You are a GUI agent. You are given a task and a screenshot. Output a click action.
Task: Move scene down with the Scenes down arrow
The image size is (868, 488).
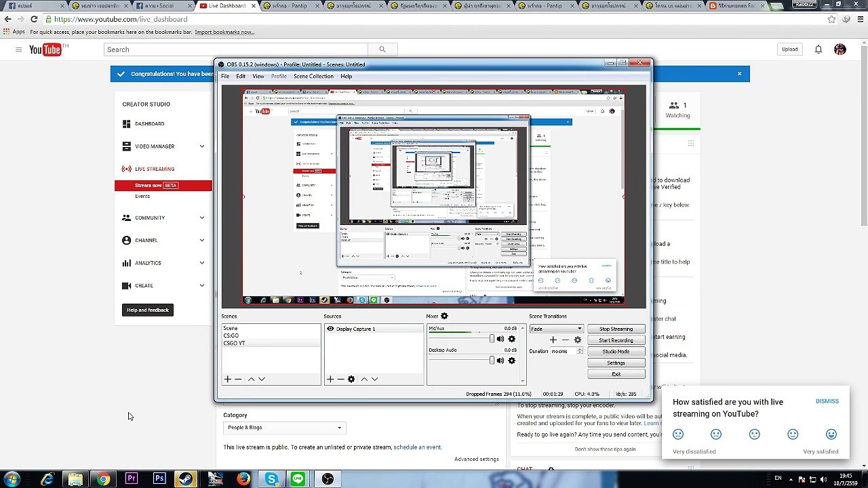pyautogui.click(x=262, y=380)
